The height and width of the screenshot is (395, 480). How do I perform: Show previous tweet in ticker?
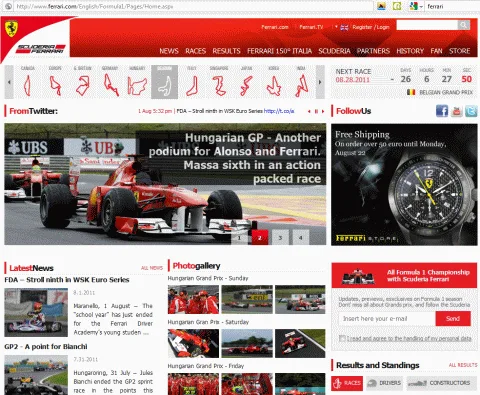coord(309,111)
